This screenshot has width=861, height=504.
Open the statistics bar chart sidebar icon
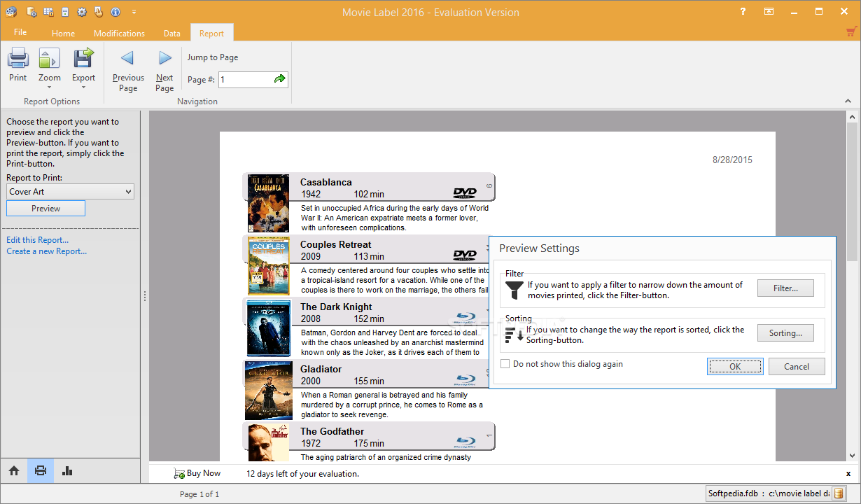pyautogui.click(x=67, y=471)
